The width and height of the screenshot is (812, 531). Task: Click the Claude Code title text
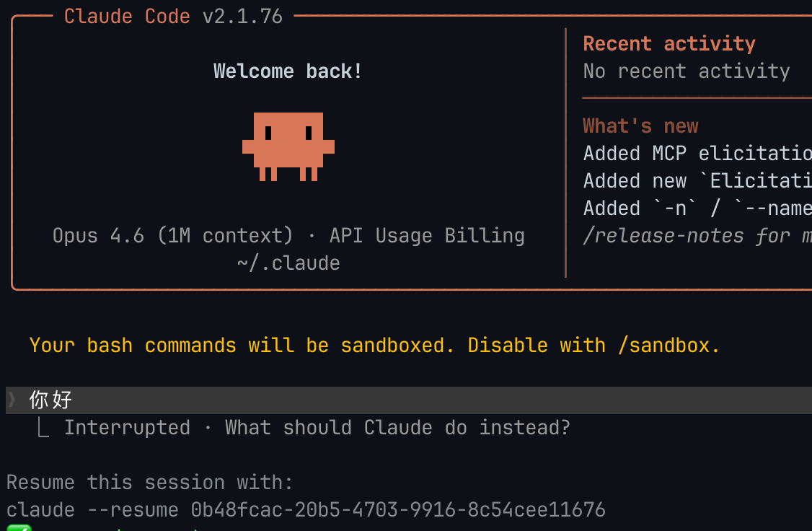[127, 16]
